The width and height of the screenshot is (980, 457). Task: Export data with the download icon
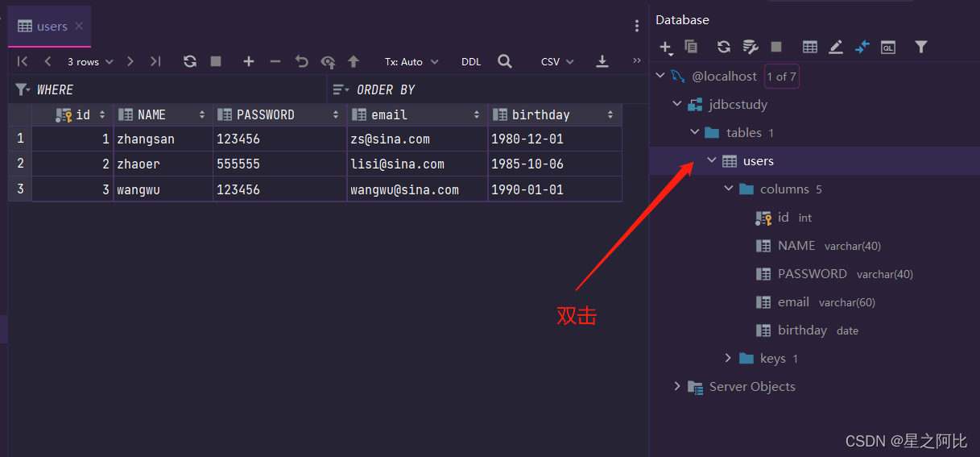tap(602, 61)
